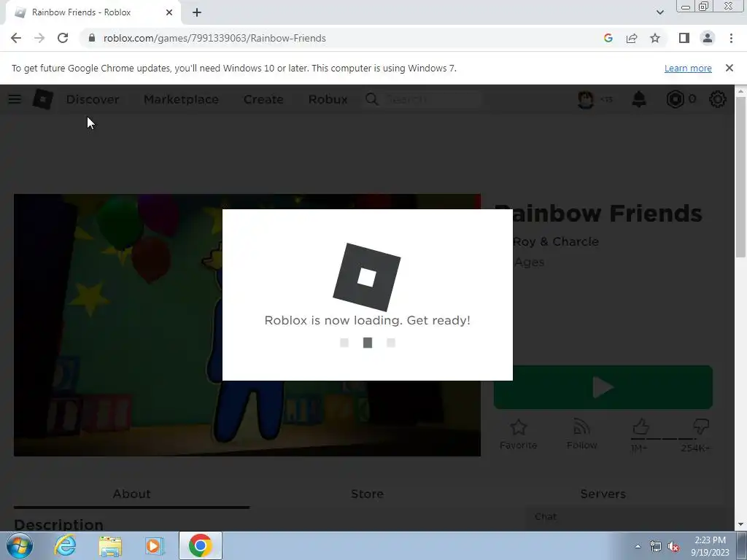Screen dimensions: 747x560
Task: Open Chrome's three-dot menu
Action: pos(731,38)
